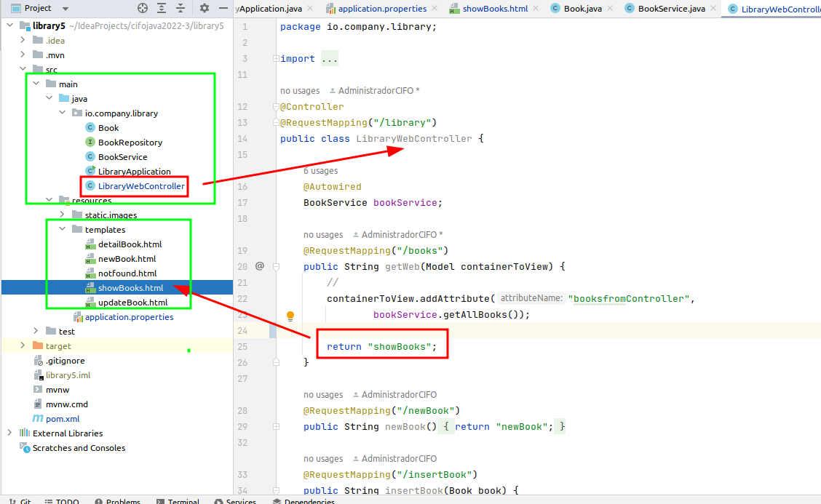This screenshot has width=821, height=504.
Task: Expand the target folder
Action: 23,345
